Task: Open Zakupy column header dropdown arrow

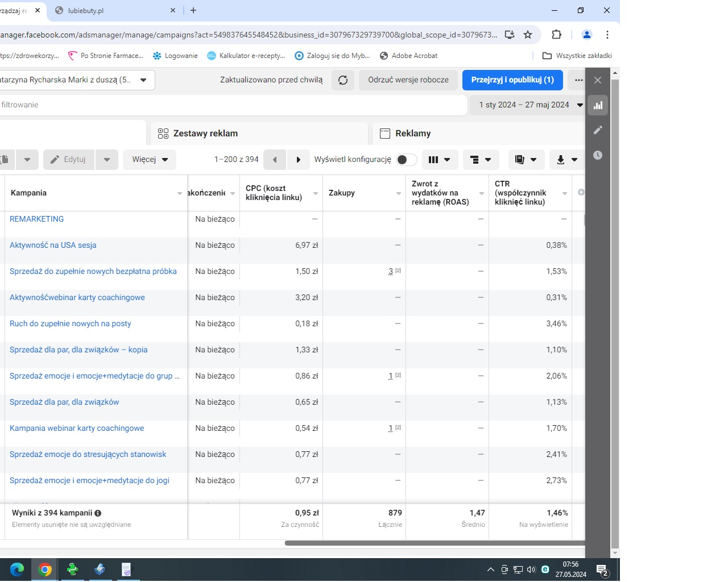Action: tap(399, 193)
